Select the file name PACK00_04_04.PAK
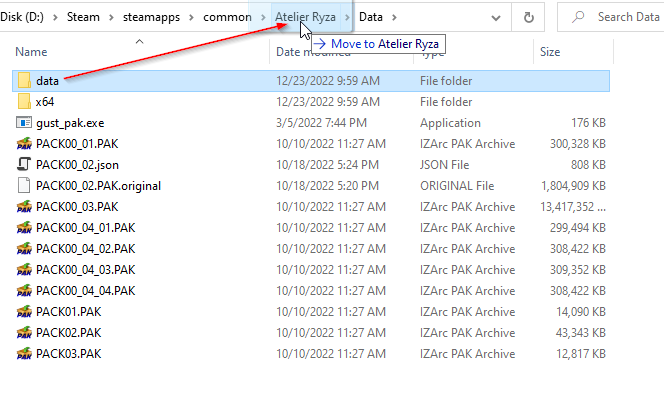Viewport: 664px width, 397px height. [x=86, y=291]
